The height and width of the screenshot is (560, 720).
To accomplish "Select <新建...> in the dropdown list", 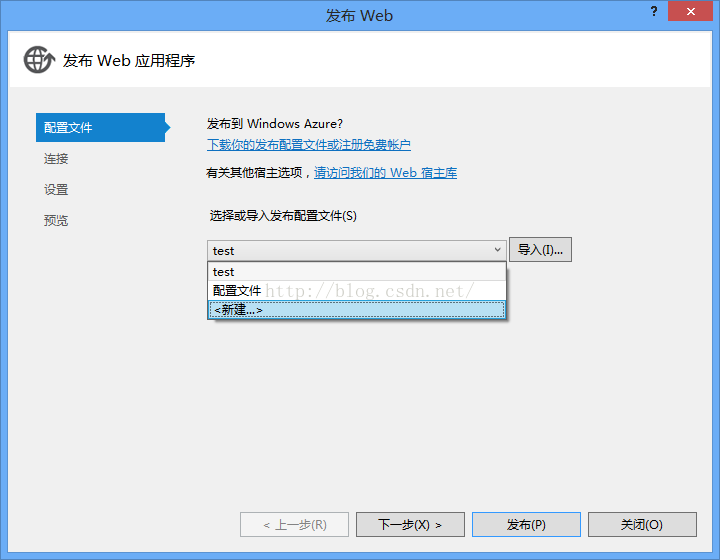I will pos(356,310).
